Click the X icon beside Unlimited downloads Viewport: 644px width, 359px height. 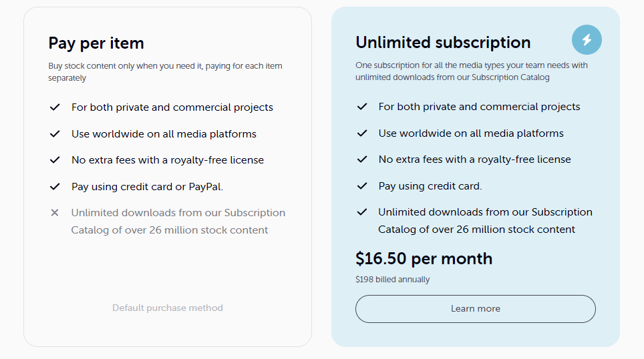55,213
